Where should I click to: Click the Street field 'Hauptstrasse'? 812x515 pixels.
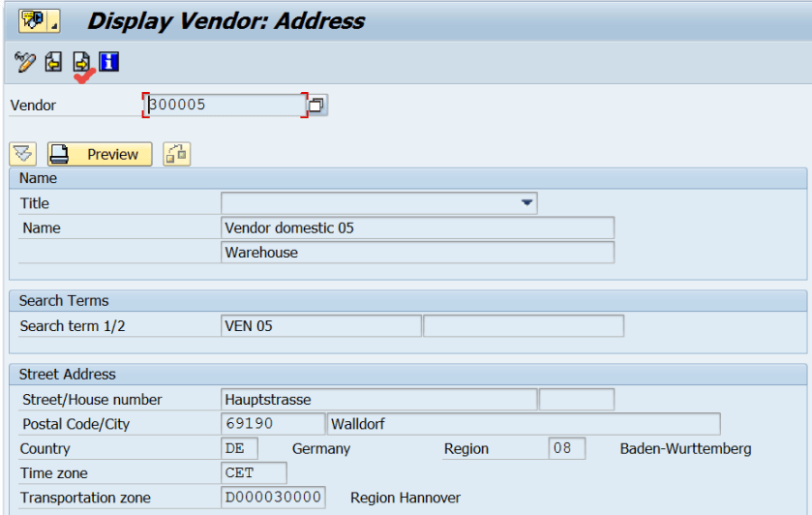[379, 400]
